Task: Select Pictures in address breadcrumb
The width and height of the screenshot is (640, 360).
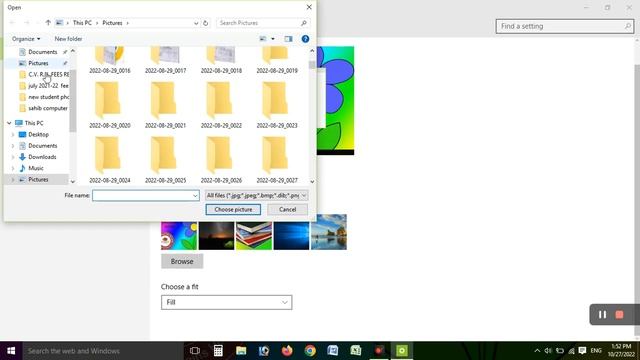Action: click(x=112, y=23)
